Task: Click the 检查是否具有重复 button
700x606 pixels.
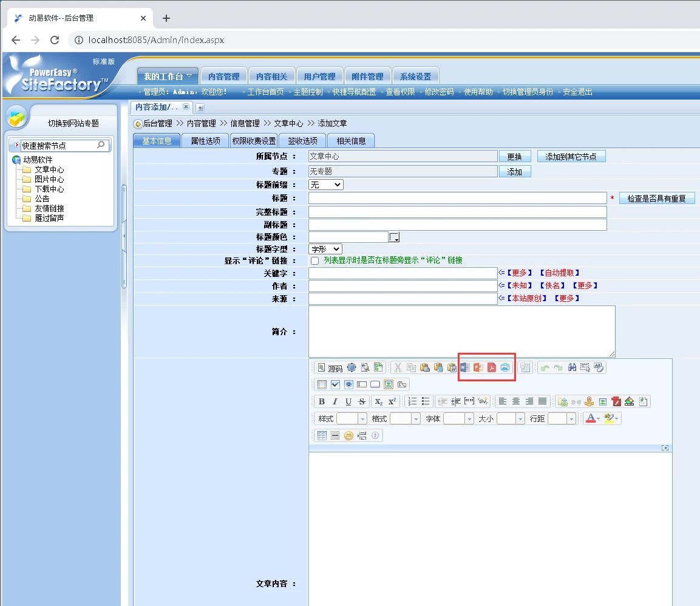Action: click(x=656, y=199)
